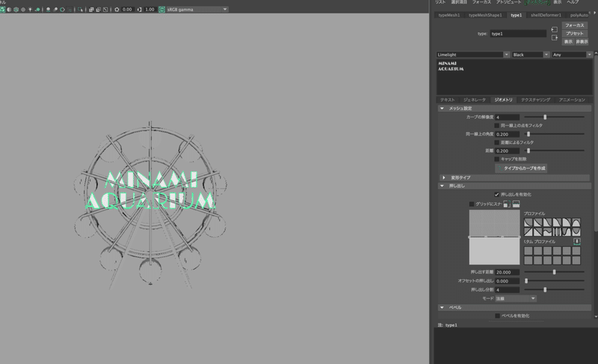This screenshot has height=364, width=598.
Task: Collapse the ベベル section
Action: (442, 307)
